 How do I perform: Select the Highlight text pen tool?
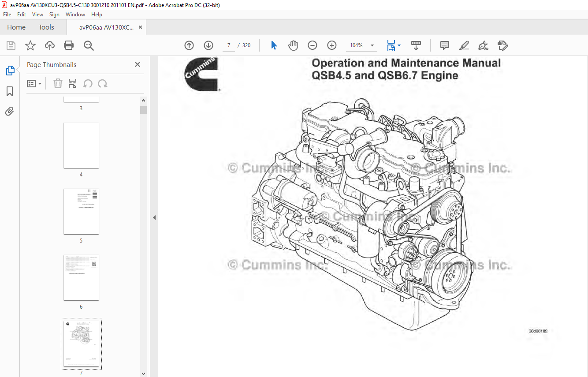click(x=464, y=45)
